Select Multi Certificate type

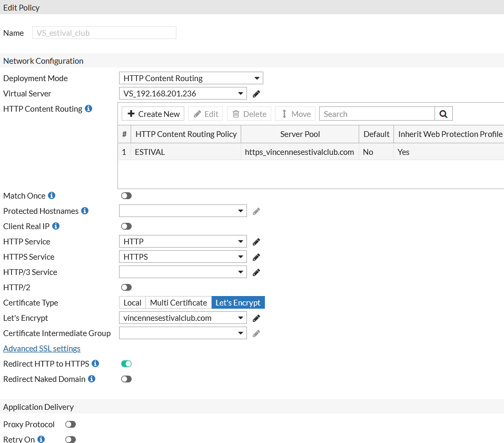(x=179, y=302)
